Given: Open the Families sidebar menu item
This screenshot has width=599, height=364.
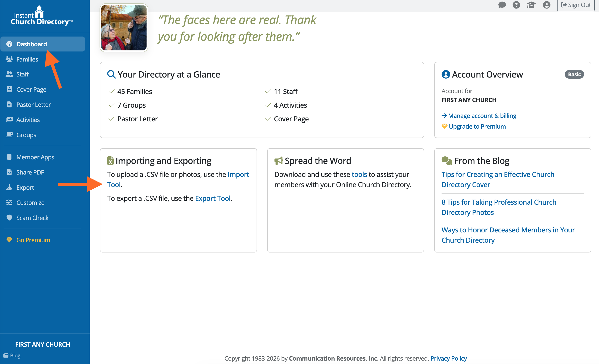Looking at the screenshot, I should 27,59.
